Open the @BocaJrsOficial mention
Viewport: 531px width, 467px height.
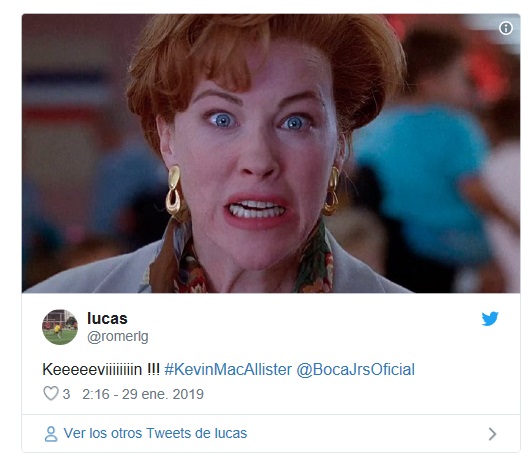click(355, 369)
